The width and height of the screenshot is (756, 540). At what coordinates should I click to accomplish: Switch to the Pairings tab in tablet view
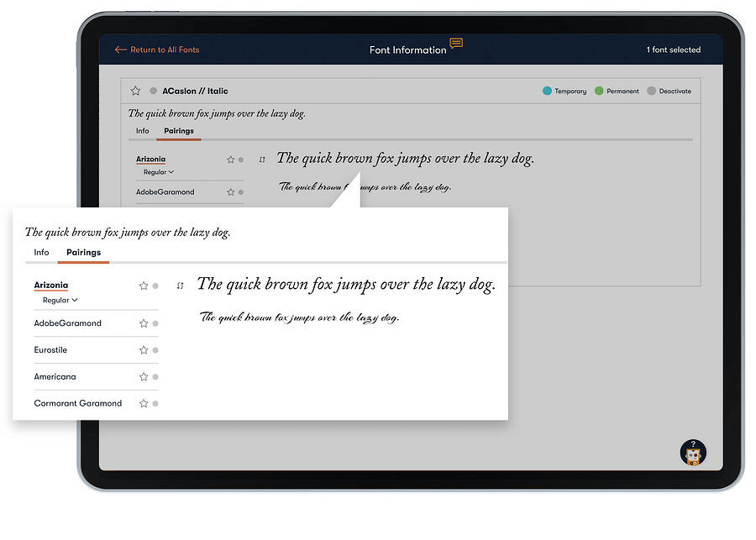(x=179, y=131)
